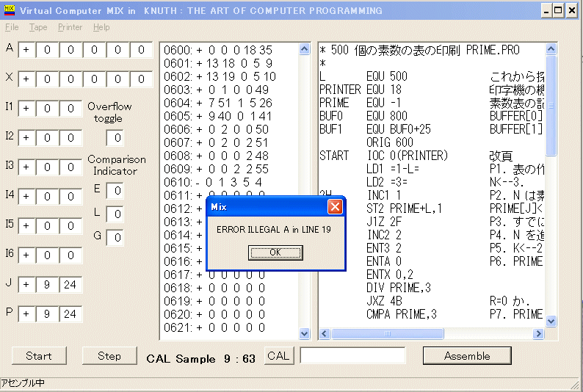Open the File menu
Viewport: 583px width, 392px height.
coord(12,27)
